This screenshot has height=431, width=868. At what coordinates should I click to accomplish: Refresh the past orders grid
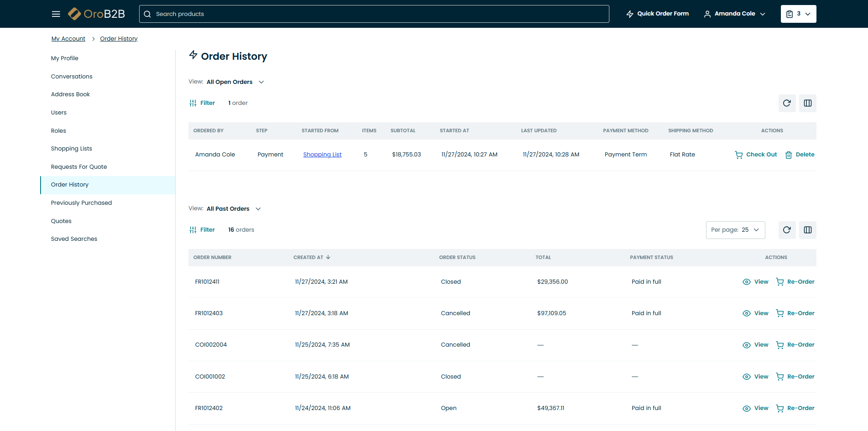point(787,230)
